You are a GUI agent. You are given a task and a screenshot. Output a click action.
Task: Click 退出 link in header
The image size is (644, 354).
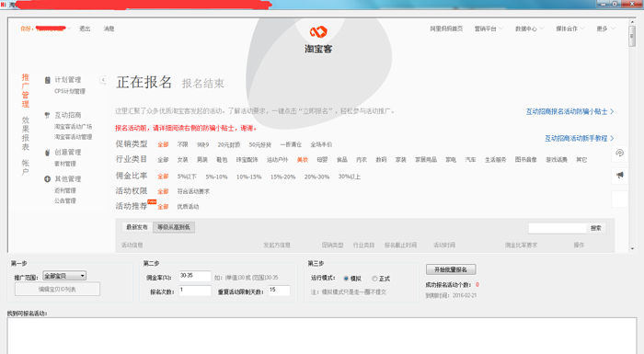pyautogui.click(x=85, y=29)
